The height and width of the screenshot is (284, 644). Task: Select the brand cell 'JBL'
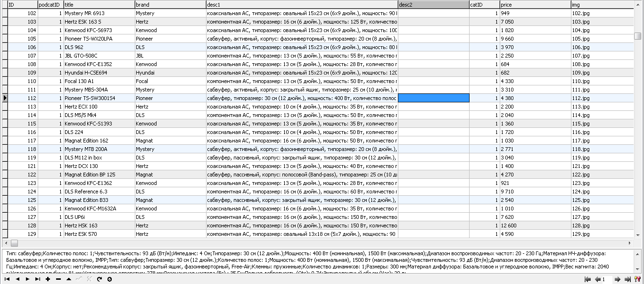(170, 55)
